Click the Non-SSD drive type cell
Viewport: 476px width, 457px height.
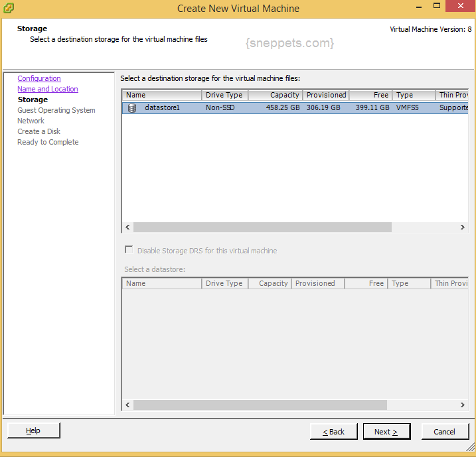point(220,107)
